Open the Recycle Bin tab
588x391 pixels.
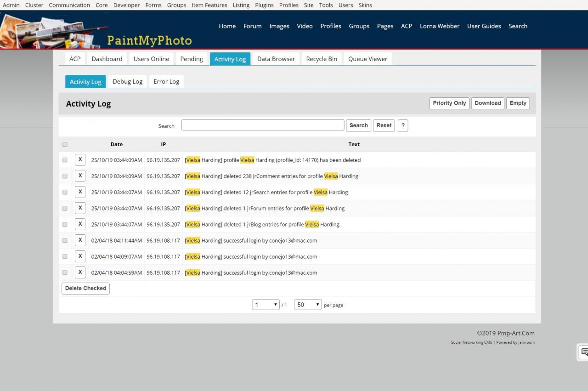[x=322, y=59]
